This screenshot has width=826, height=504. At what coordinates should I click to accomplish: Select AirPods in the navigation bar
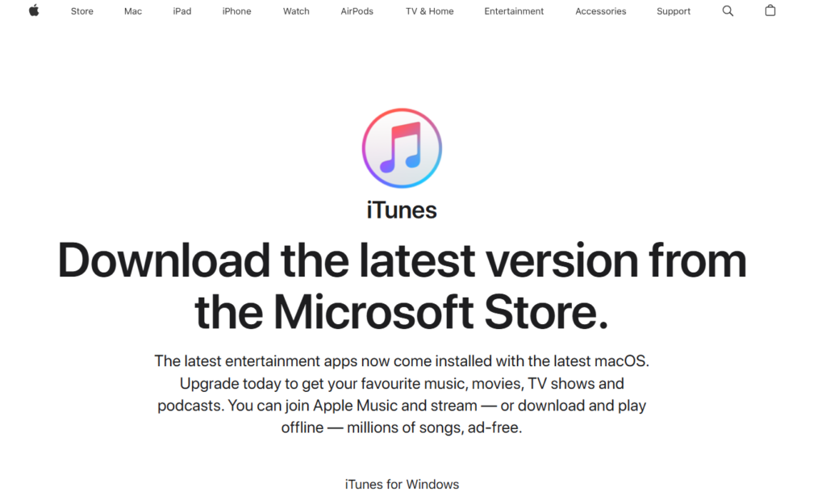pyautogui.click(x=357, y=11)
